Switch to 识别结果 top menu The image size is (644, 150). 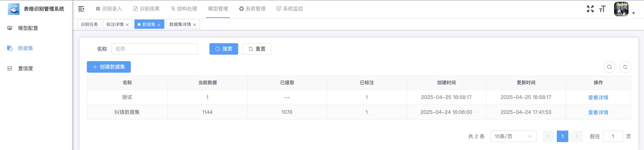click(x=146, y=9)
